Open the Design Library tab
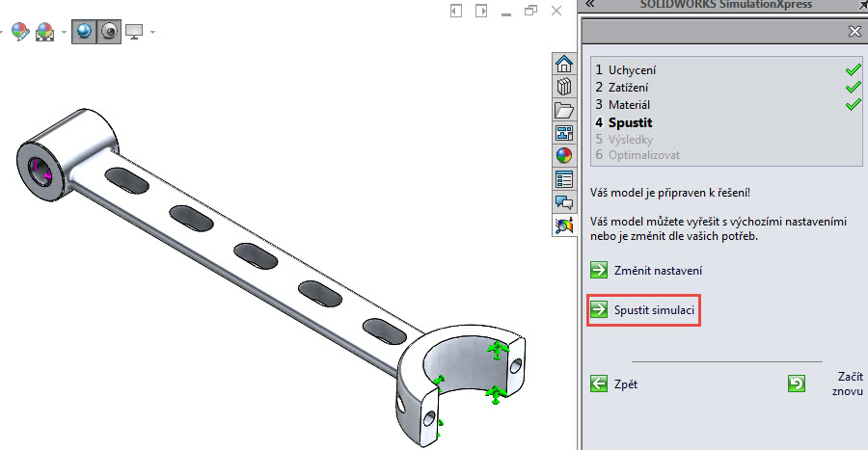The width and height of the screenshot is (868, 450). (564, 87)
